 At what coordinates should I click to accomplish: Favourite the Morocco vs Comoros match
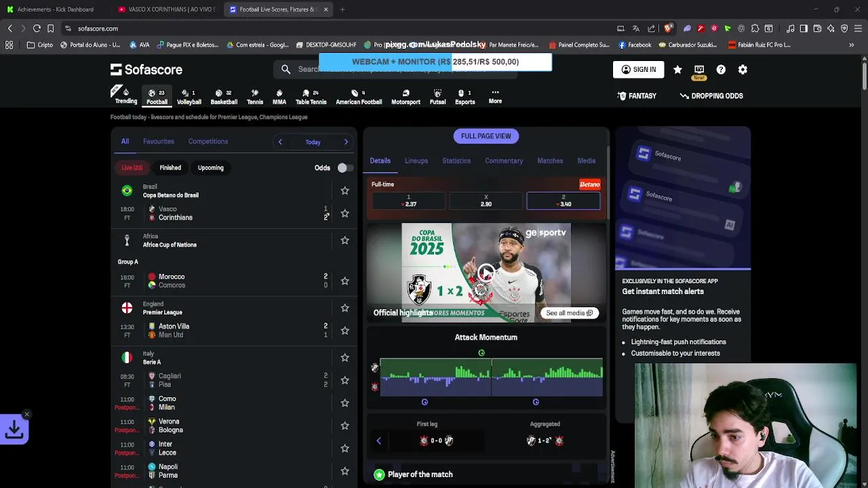(x=344, y=281)
